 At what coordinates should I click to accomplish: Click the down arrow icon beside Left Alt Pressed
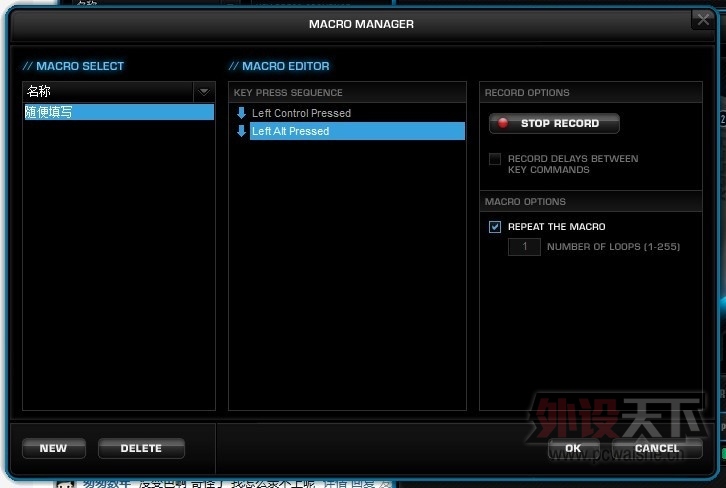241,131
